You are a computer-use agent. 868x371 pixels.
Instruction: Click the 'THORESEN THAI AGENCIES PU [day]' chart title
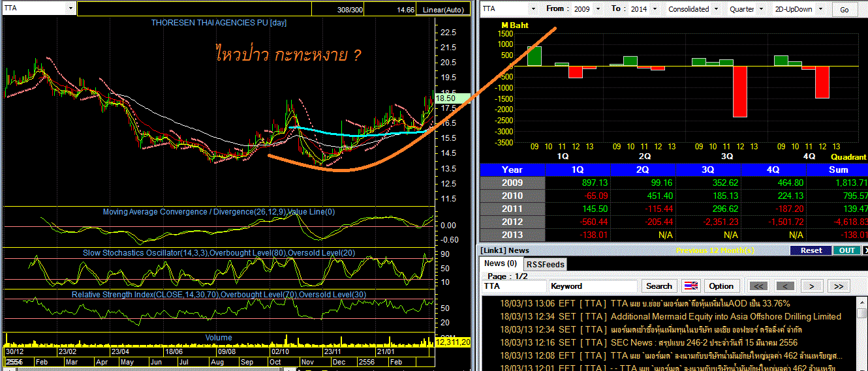coord(219,22)
